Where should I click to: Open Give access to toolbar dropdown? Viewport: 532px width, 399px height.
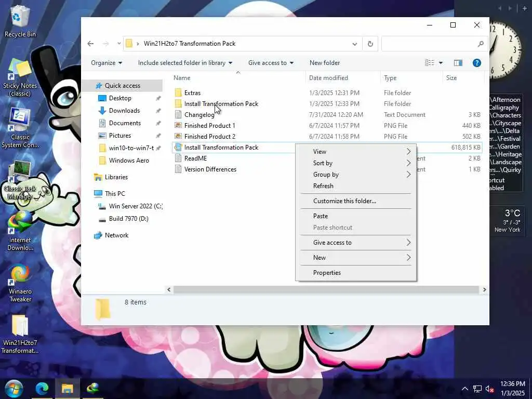click(x=271, y=63)
